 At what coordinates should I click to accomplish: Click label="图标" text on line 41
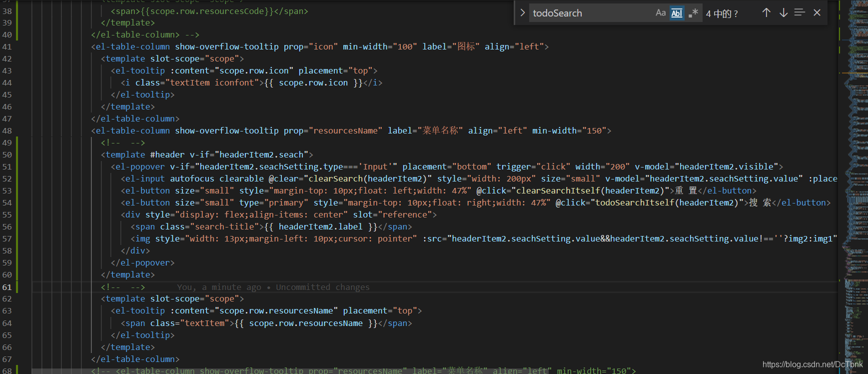point(451,46)
